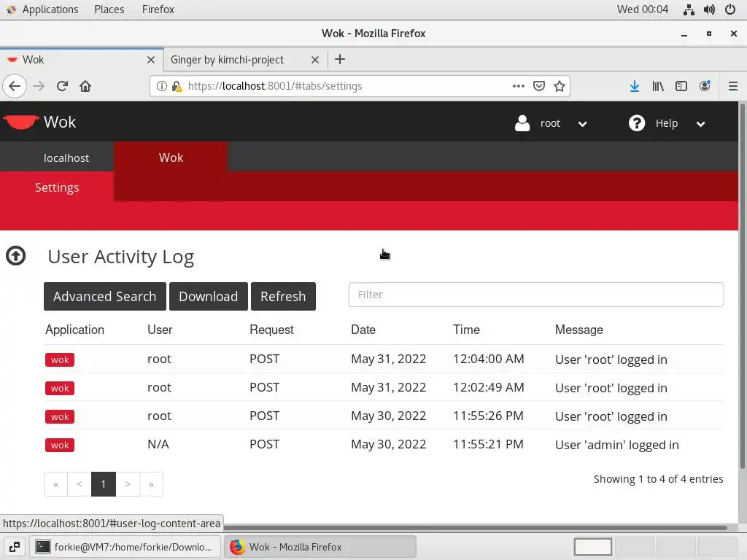Screen dimensions: 747x560
Task: Refresh the user activity log
Action: [x=283, y=296]
